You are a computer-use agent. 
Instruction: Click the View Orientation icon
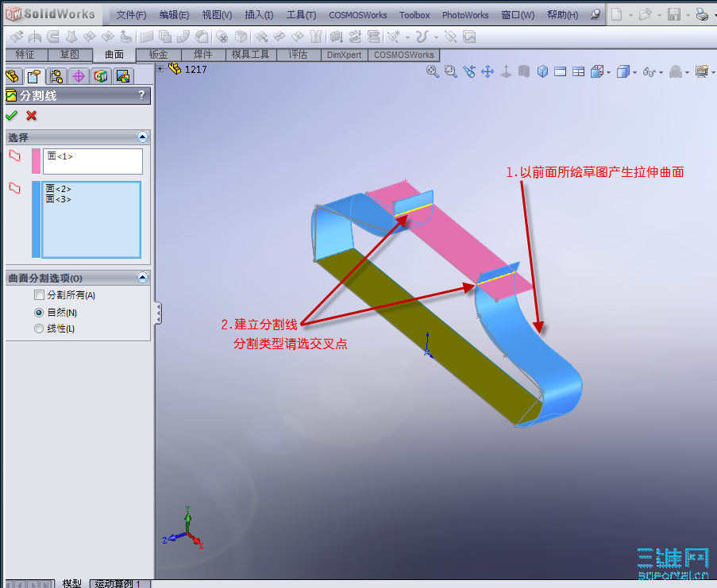597,71
